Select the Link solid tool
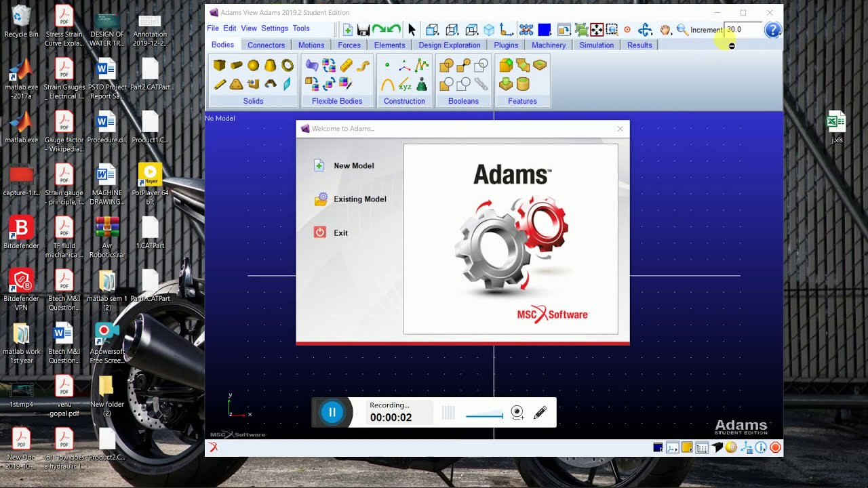Viewport: 868px width, 488px height. (220, 84)
